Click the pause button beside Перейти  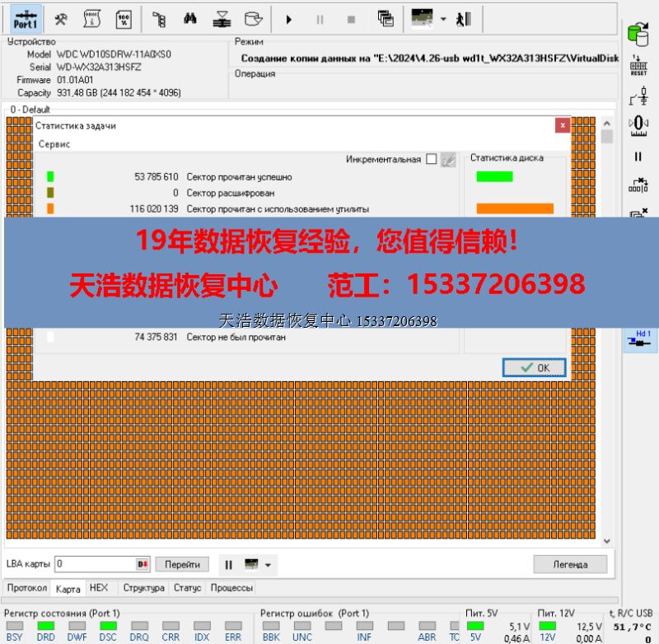tap(229, 565)
